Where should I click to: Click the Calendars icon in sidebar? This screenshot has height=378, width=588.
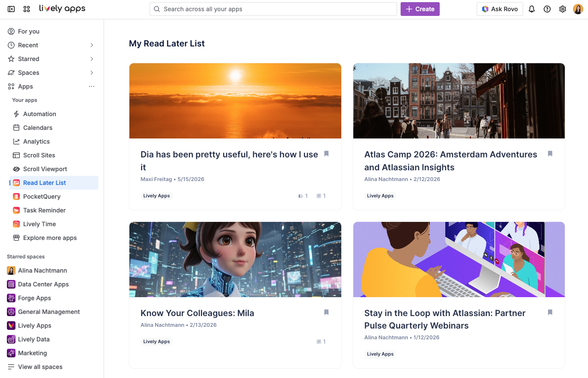pos(16,128)
